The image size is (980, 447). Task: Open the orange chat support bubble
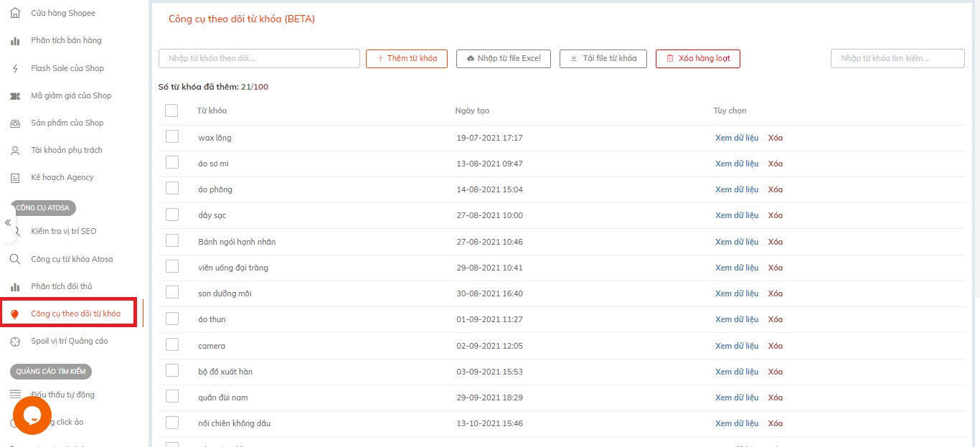tap(32, 415)
